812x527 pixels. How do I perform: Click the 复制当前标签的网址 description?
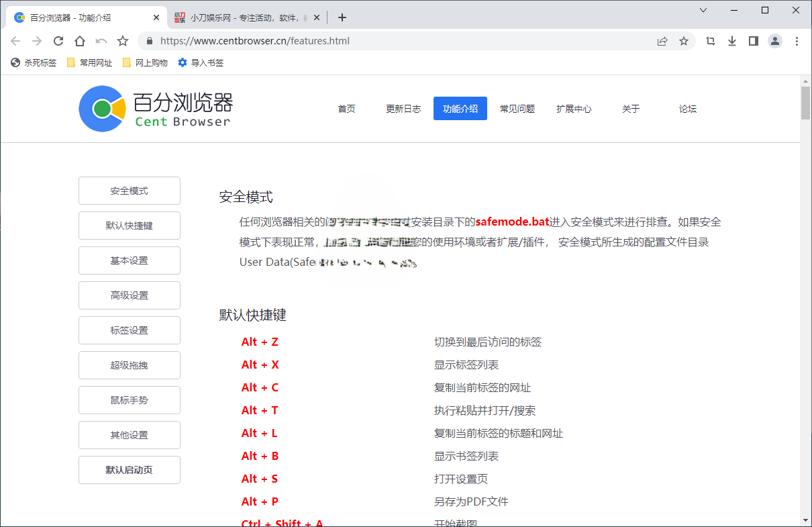pos(483,387)
